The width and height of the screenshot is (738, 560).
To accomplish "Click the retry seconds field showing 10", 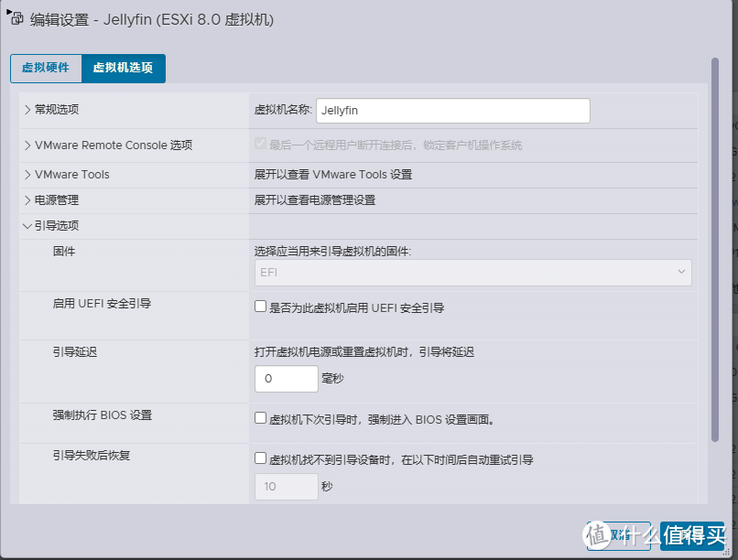I will 287,487.
